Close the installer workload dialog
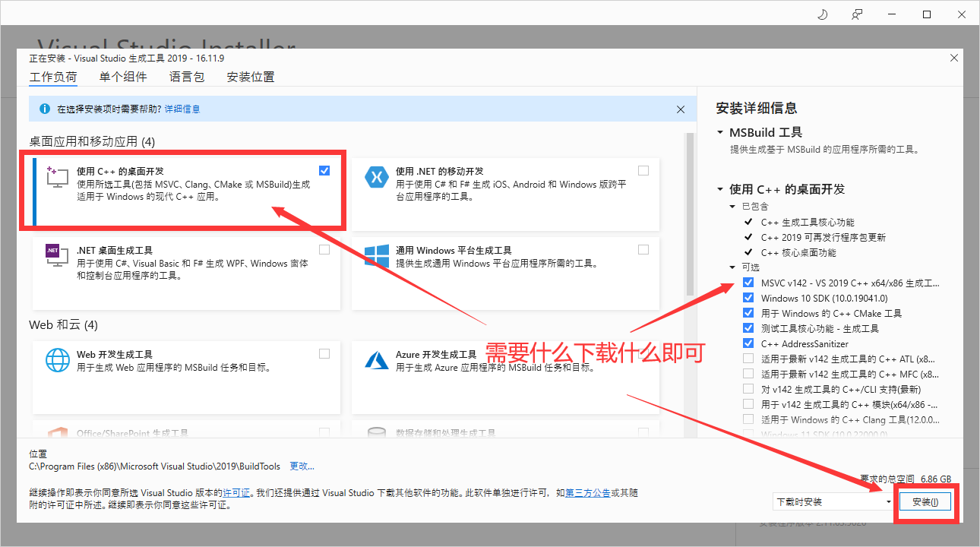The image size is (980, 547). pos(954,58)
